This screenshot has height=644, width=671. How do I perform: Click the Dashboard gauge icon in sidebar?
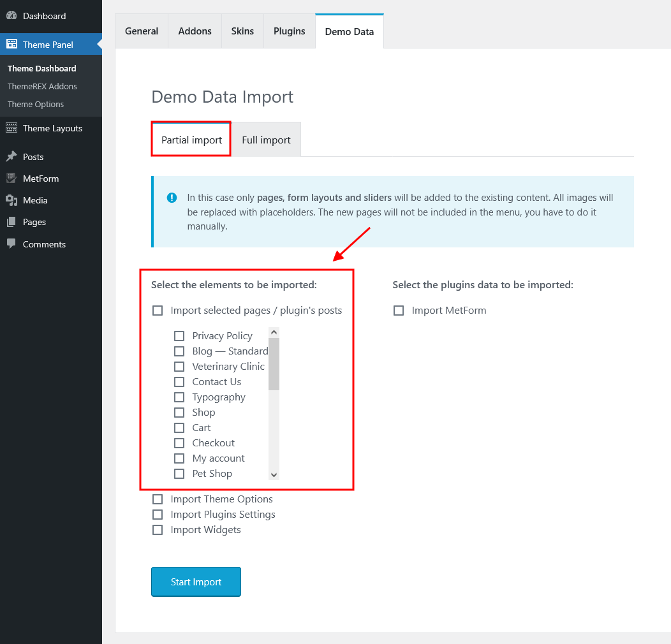[x=11, y=16]
